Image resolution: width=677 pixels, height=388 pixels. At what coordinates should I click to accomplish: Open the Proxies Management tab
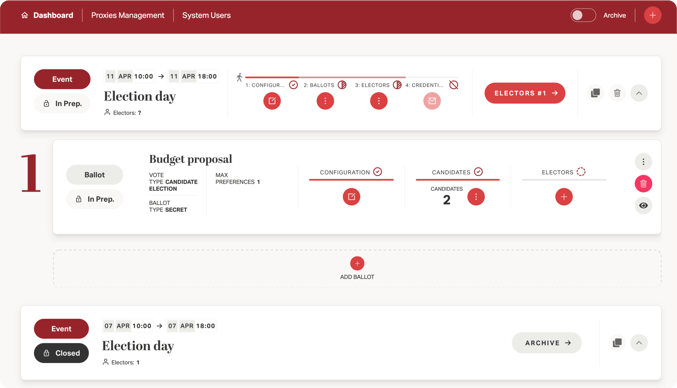[x=127, y=16]
